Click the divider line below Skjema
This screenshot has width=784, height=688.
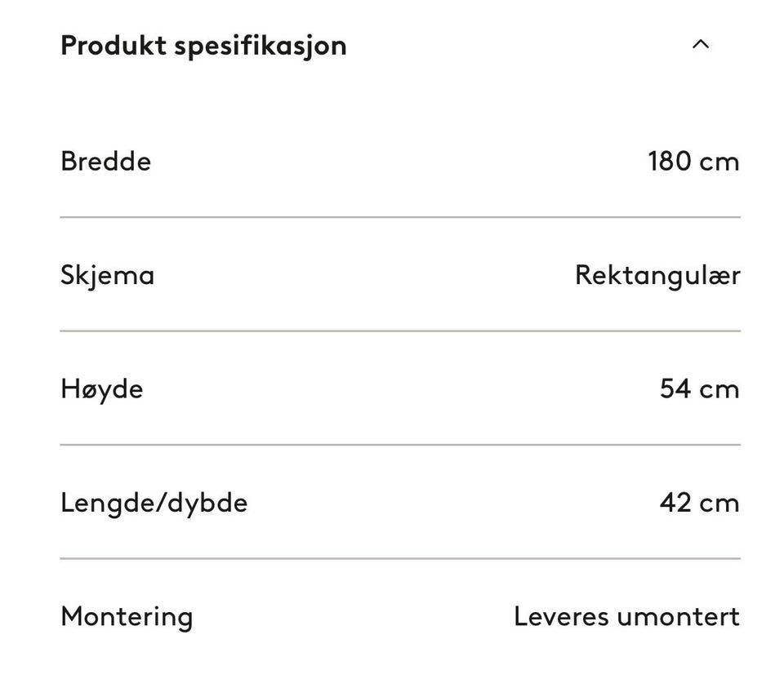pos(400,331)
